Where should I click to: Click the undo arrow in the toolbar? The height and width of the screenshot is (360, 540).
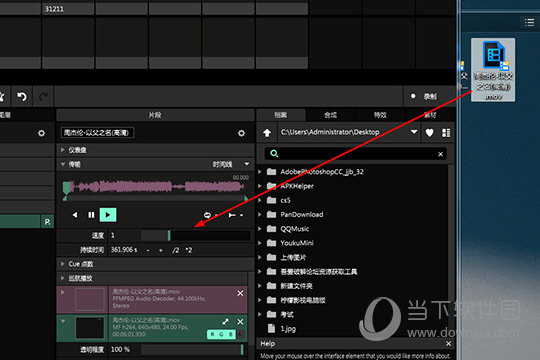pyautogui.click(x=22, y=97)
